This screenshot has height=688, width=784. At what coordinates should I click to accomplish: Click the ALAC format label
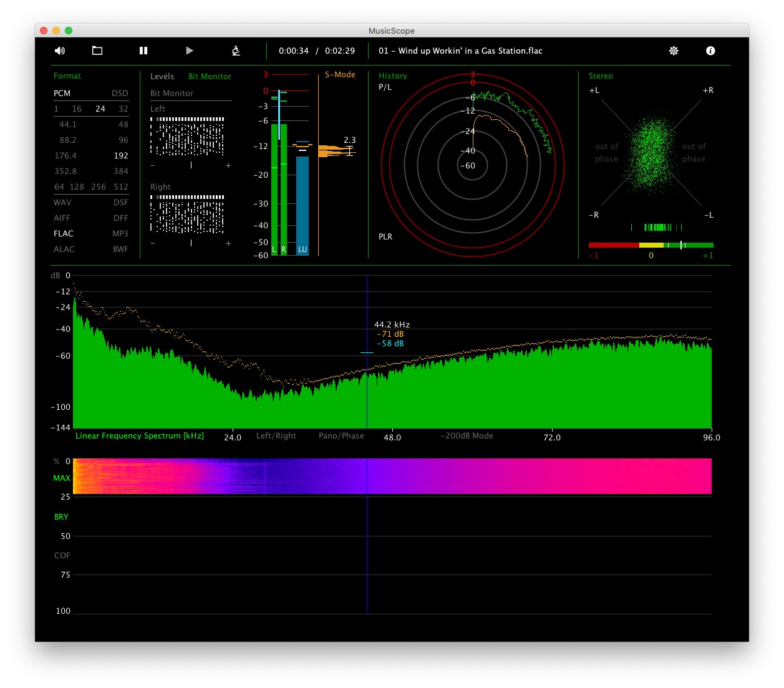64,249
